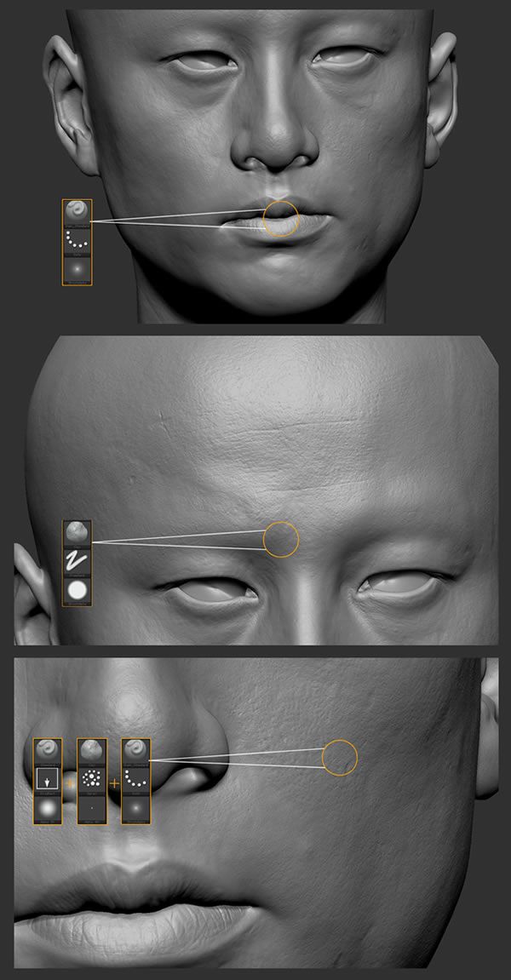Select the swirl brush icon beside the lips
The image size is (511, 980).
click(x=77, y=212)
